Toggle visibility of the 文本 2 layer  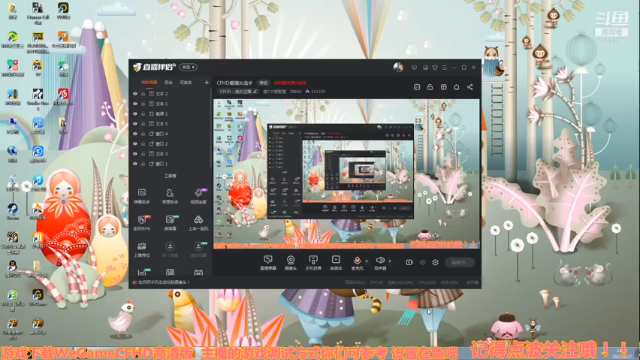click(135, 94)
